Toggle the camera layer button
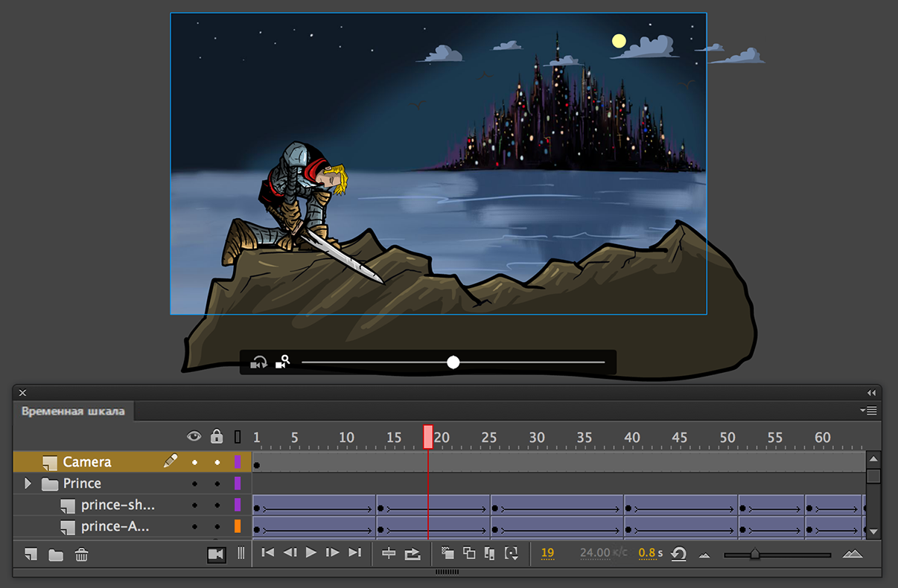This screenshot has width=898, height=588. 217,555
